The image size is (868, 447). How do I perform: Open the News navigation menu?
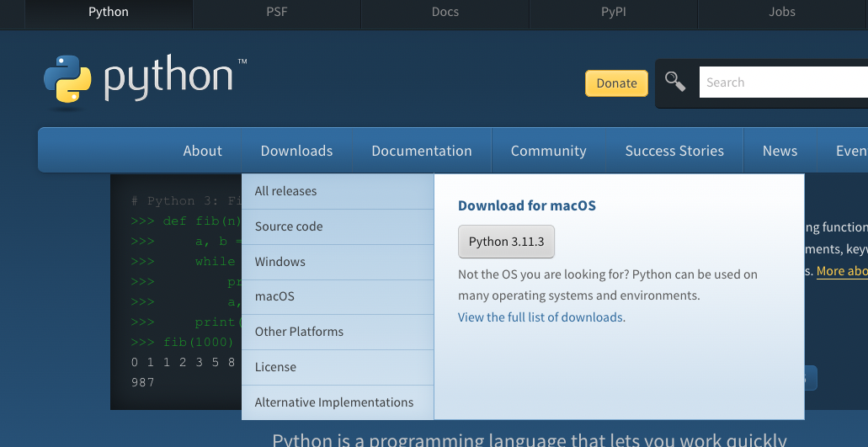click(780, 151)
